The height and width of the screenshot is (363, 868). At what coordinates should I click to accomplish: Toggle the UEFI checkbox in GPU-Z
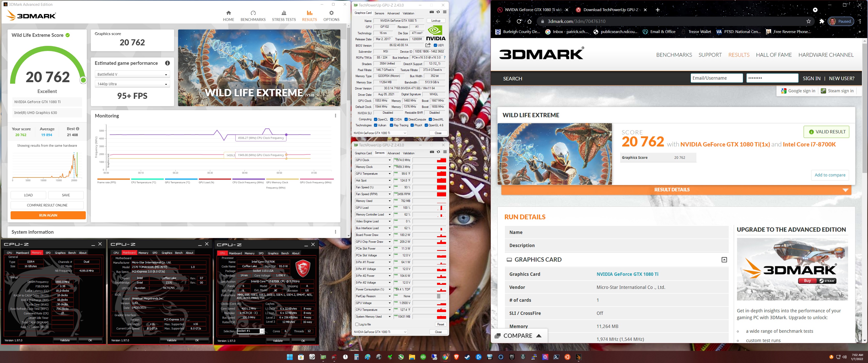(435, 45)
